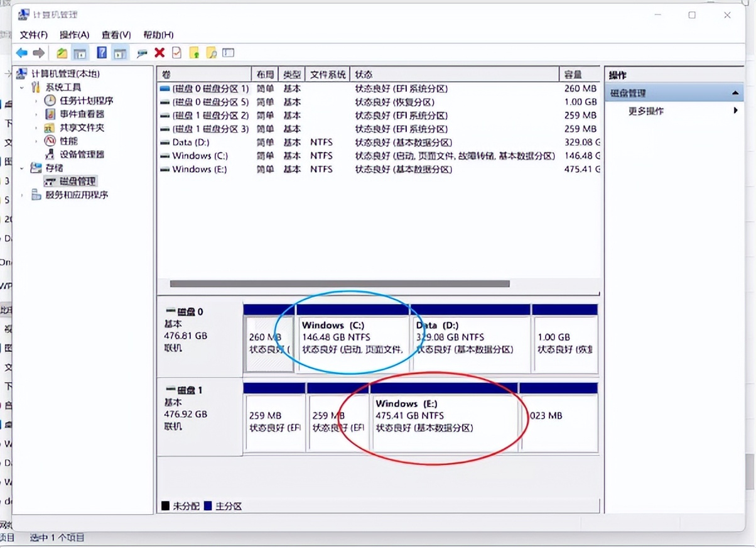Open the 查看(V) menu
This screenshot has height=548, width=756.
coord(116,35)
